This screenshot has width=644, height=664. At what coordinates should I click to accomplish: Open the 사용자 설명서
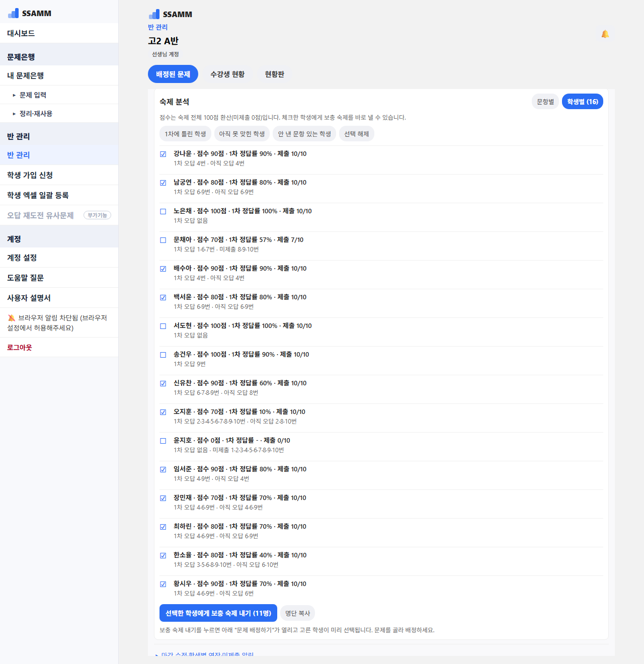[x=59, y=298]
